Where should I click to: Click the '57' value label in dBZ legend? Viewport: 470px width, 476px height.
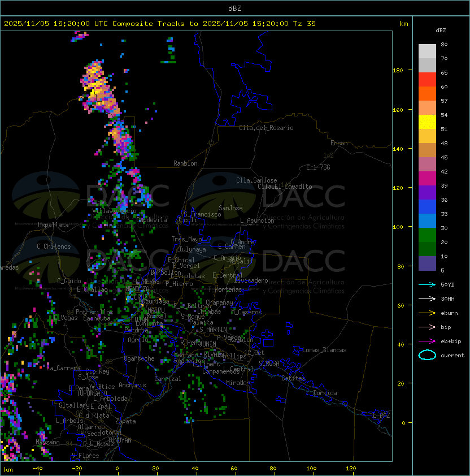(444, 101)
